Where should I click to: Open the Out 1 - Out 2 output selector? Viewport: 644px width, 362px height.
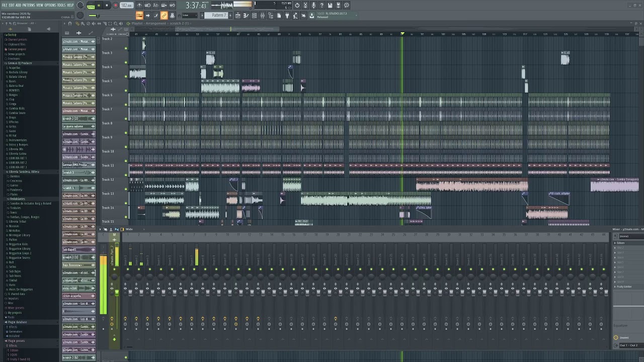[x=631, y=345]
